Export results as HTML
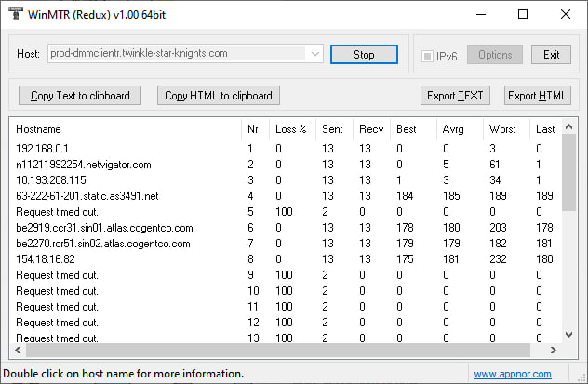The width and height of the screenshot is (588, 384). (537, 96)
